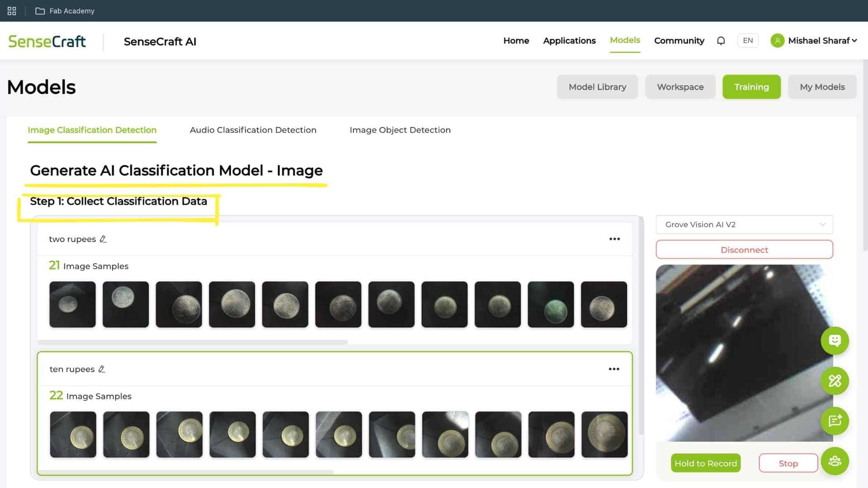The image size is (868, 488).
Task: Click the pencil icon beside two rupees
Action: 103,239
